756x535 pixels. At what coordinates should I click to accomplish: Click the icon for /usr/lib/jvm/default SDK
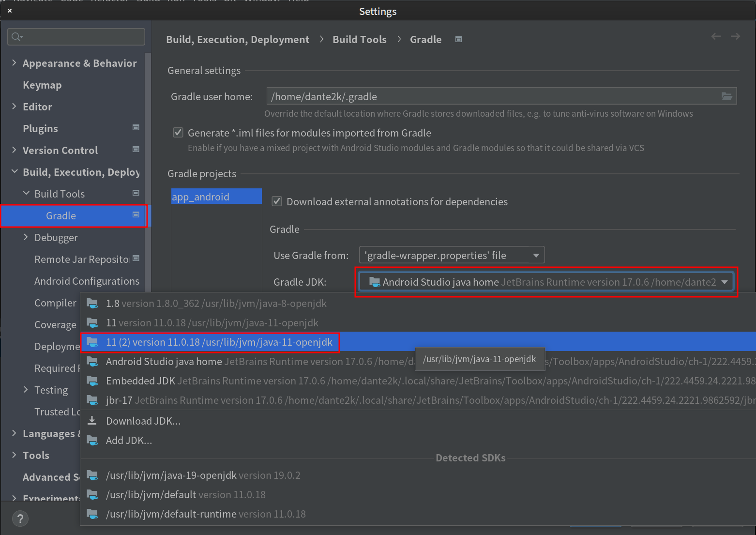pyautogui.click(x=92, y=495)
